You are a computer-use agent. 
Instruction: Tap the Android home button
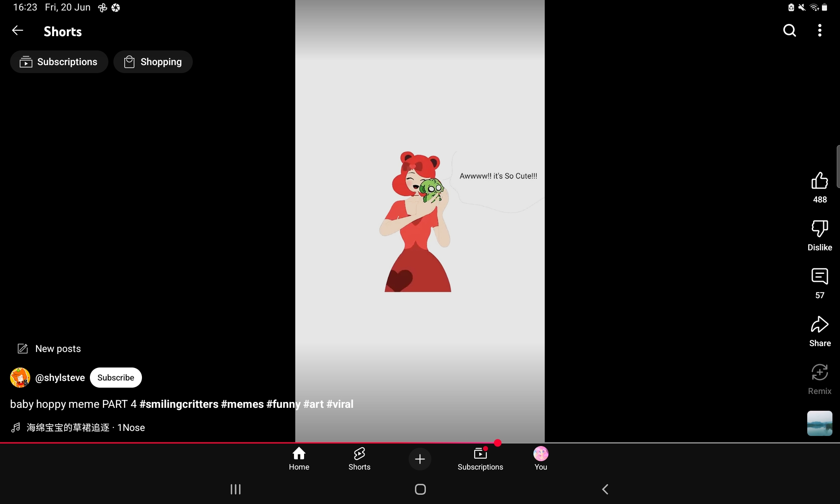[x=420, y=489]
